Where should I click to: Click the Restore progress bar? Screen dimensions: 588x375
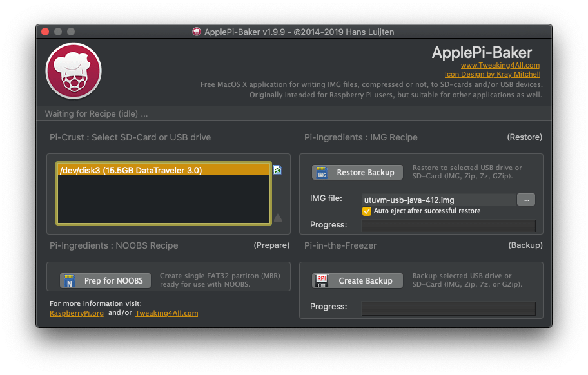449,225
